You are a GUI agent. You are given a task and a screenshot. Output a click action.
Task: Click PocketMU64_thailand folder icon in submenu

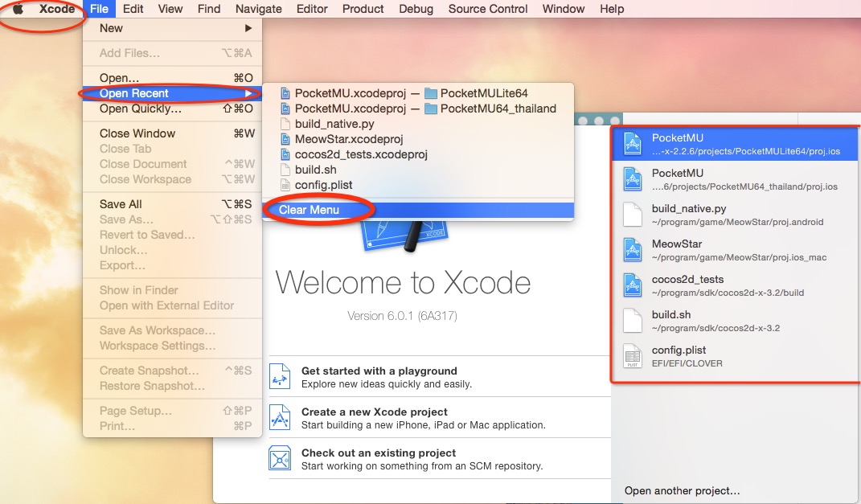click(x=431, y=109)
